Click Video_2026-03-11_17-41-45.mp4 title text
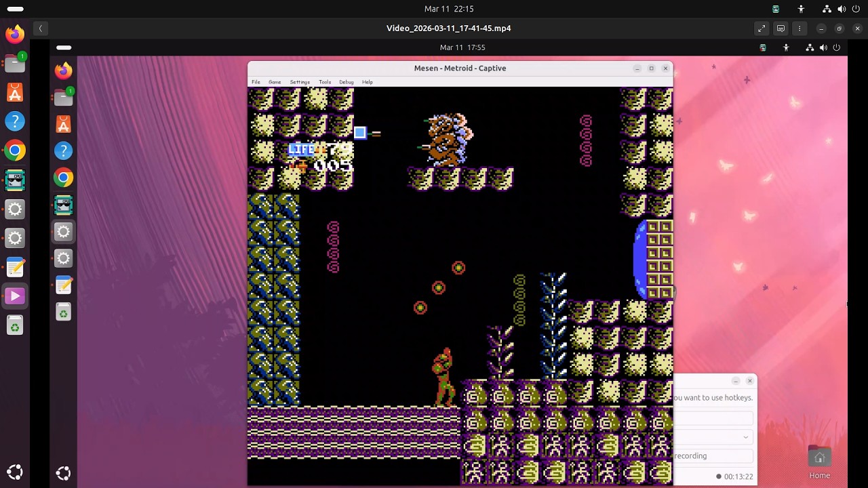The image size is (868, 488). 448,28
